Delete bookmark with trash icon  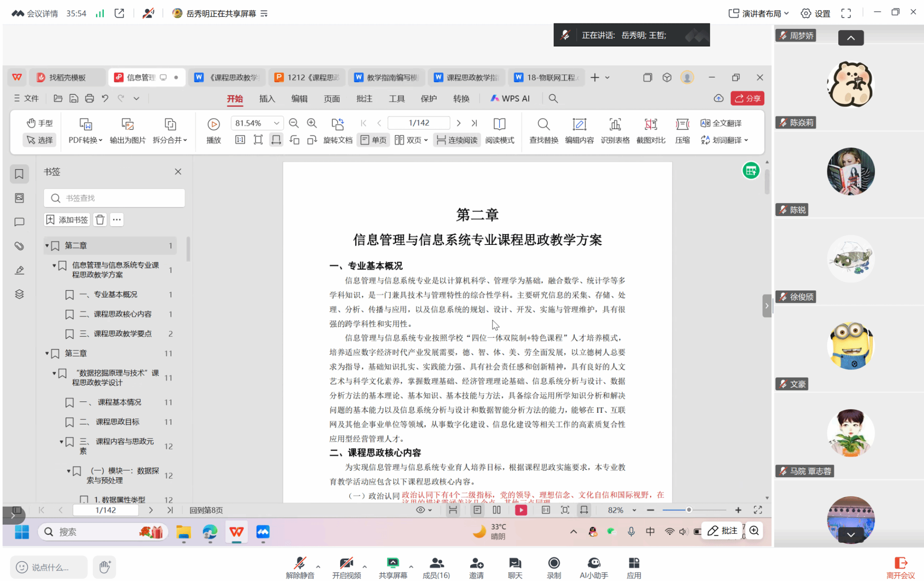point(100,220)
